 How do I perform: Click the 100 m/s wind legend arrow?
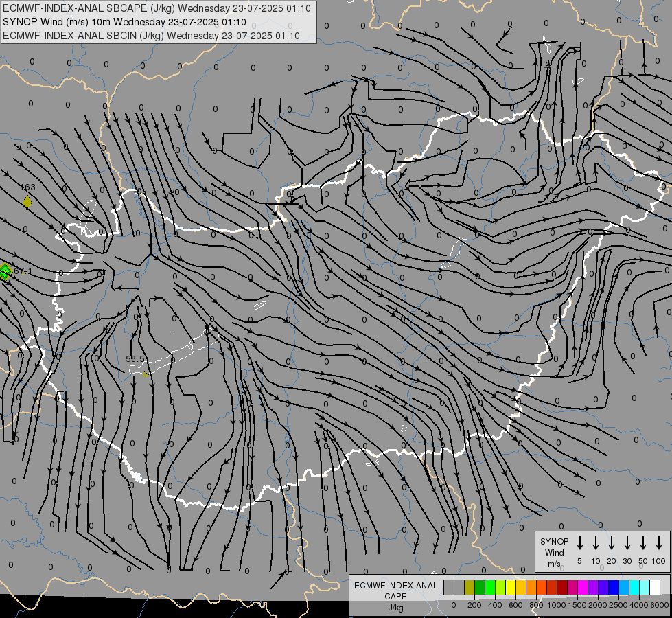pyautogui.click(x=659, y=543)
